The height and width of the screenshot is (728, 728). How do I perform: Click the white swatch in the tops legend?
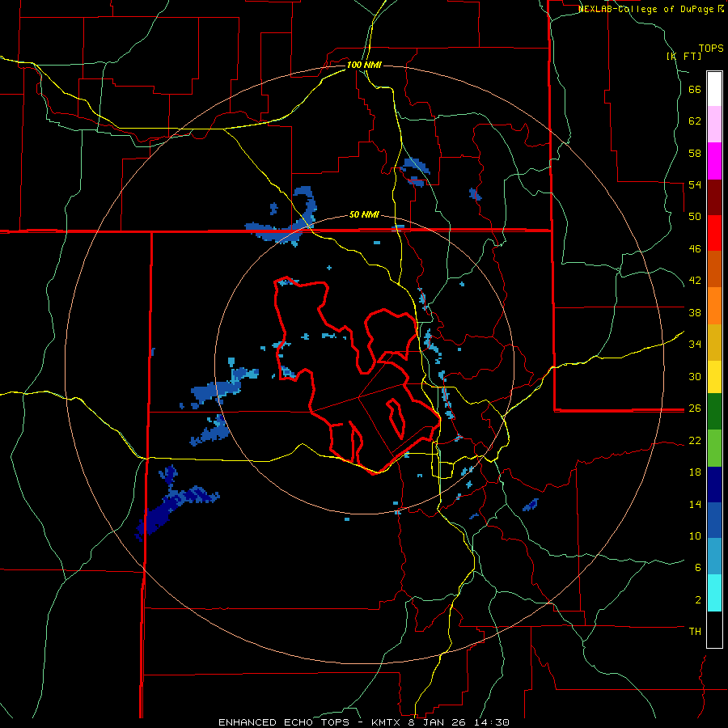(x=714, y=89)
